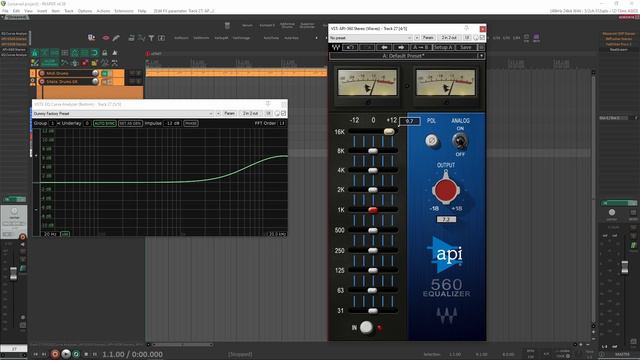The image size is (640, 360).
Task: Click the 500 Hz band slider handle
Action: 373,230
